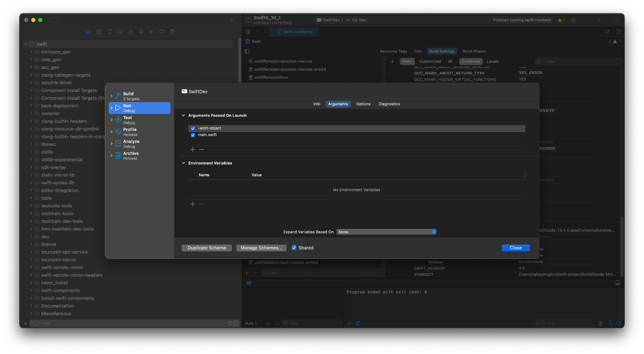Open the Auto variables view dropdown
The height and width of the screenshot is (354, 644).
pyautogui.click(x=251, y=323)
